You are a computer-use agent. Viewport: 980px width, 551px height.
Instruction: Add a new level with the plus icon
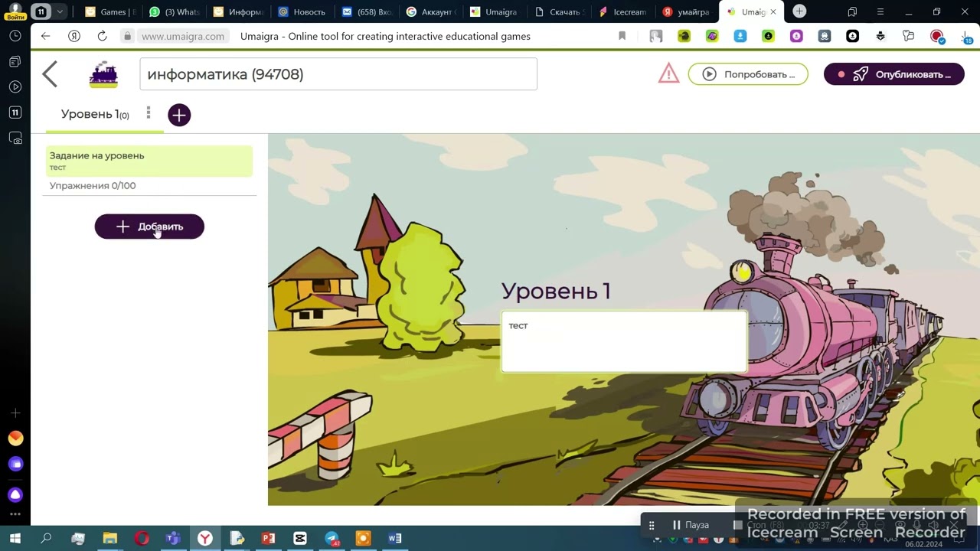coord(179,115)
